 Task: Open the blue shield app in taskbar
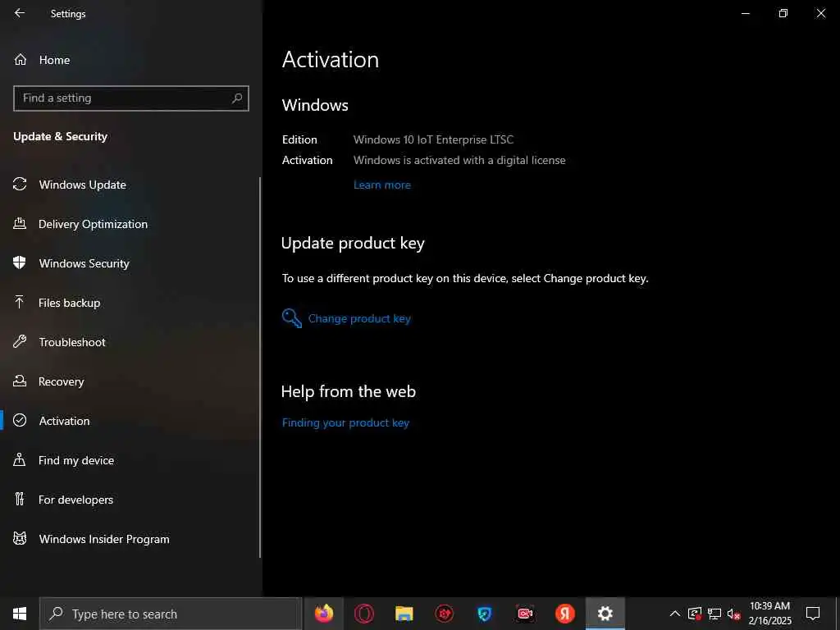point(484,614)
